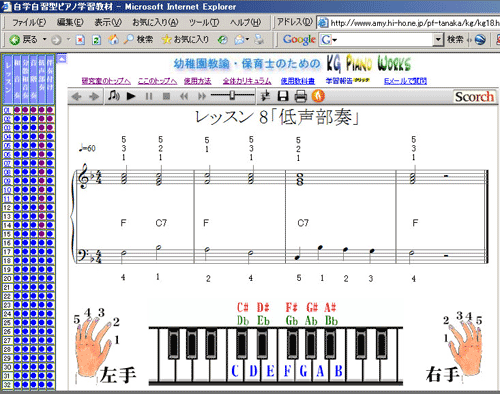The image size is (500, 394).
Task: Open the 使用方法 link
Action: (x=198, y=81)
